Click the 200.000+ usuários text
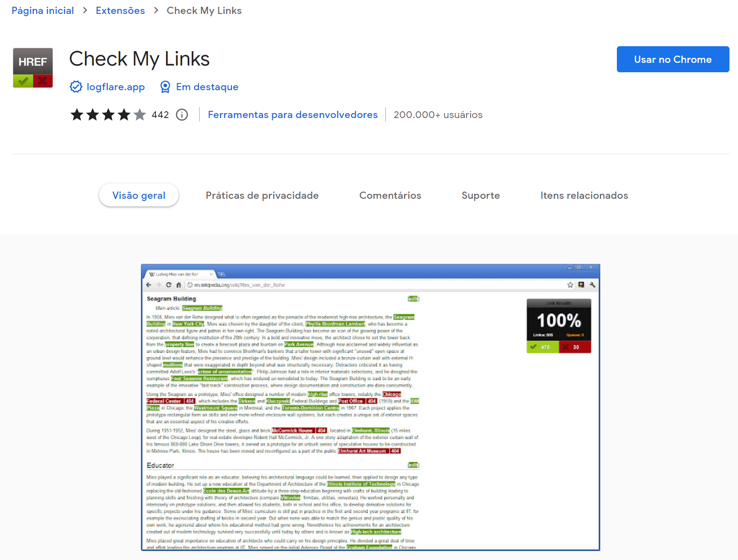Viewport: 738px width, 560px height. tap(438, 115)
